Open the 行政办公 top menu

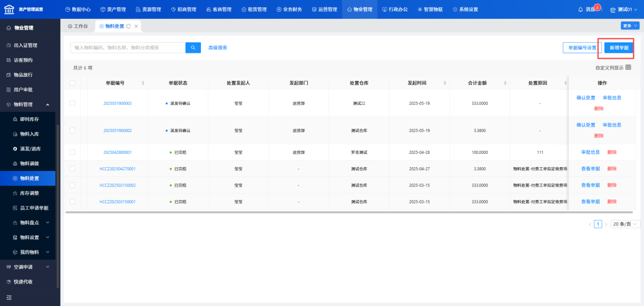coord(395,9)
